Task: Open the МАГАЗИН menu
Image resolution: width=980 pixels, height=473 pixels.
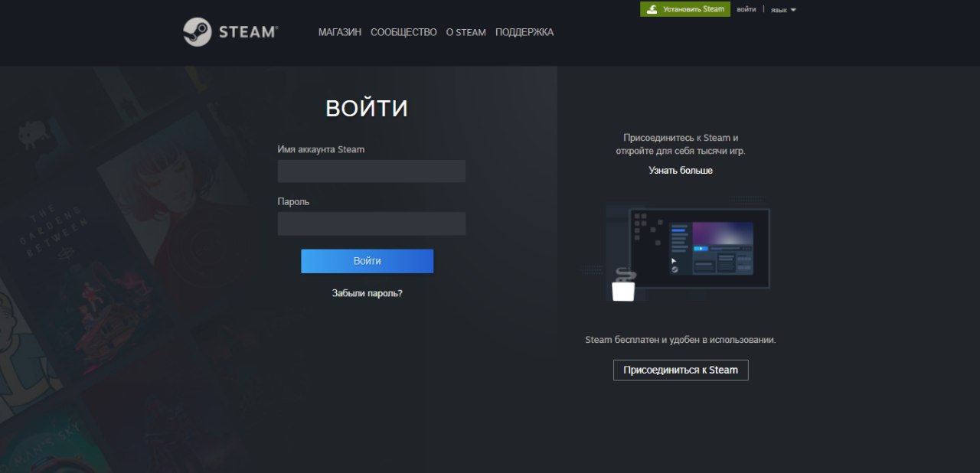Action: point(340,32)
